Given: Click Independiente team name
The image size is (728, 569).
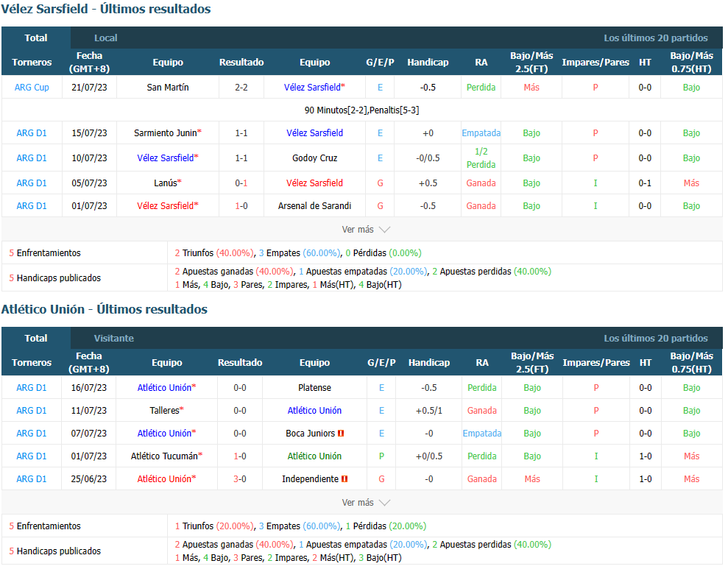Looking at the screenshot, I should [x=310, y=479].
